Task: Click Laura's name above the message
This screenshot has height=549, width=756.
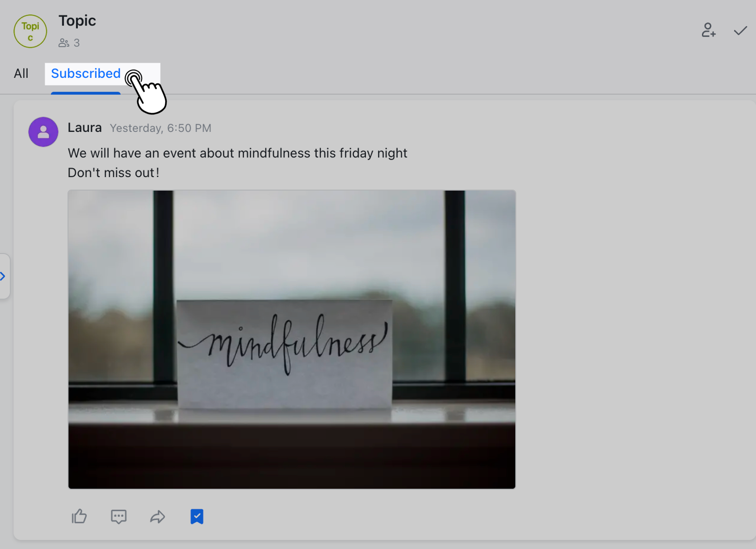Action: [84, 127]
